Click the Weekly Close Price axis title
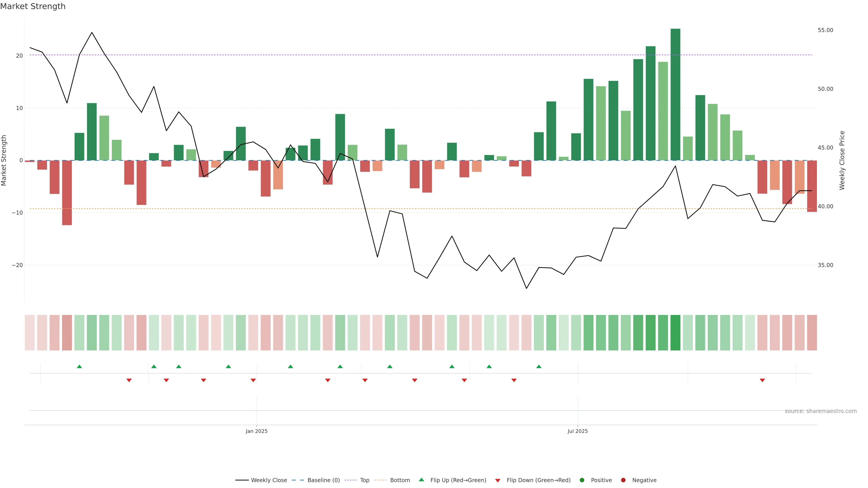The width and height of the screenshot is (868, 488). pos(842,160)
